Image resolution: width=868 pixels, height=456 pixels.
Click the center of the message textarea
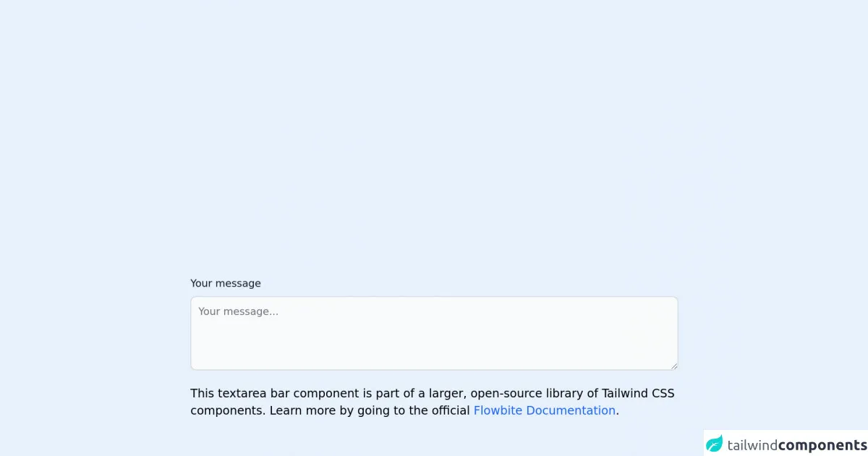point(434,333)
